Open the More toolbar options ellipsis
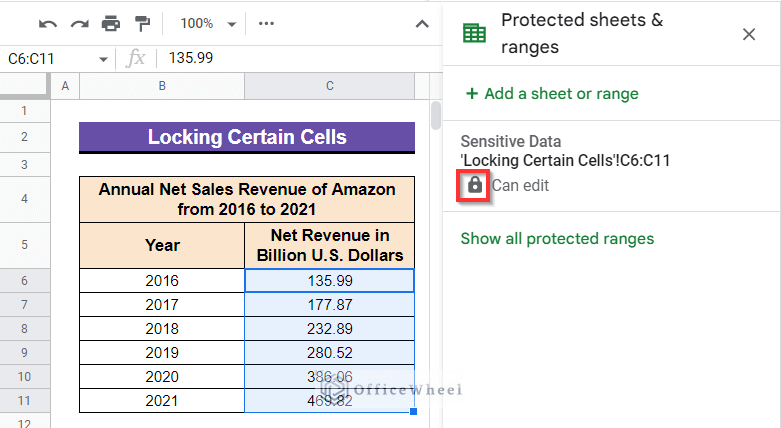This screenshot has height=428, width=781. 266,23
